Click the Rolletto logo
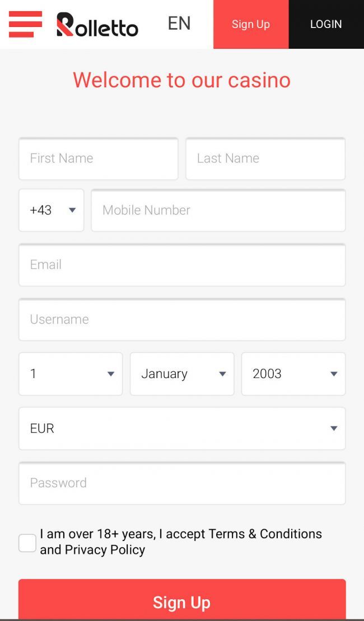 point(97,25)
